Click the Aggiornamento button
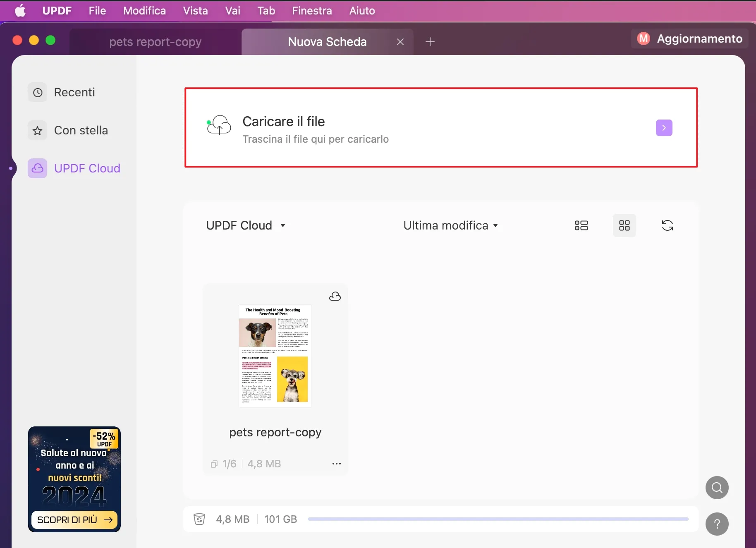The width and height of the screenshot is (756, 548). pyautogui.click(x=689, y=38)
